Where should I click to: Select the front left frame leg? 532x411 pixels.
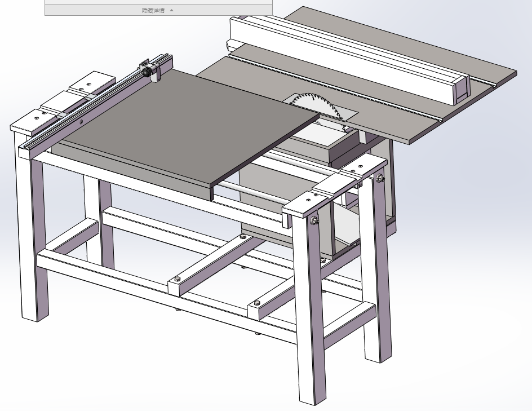pyautogui.click(x=29, y=237)
